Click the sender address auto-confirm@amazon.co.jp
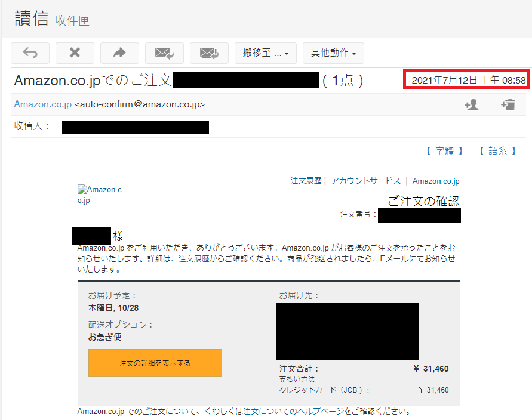This screenshot has width=532, height=420. [x=140, y=104]
